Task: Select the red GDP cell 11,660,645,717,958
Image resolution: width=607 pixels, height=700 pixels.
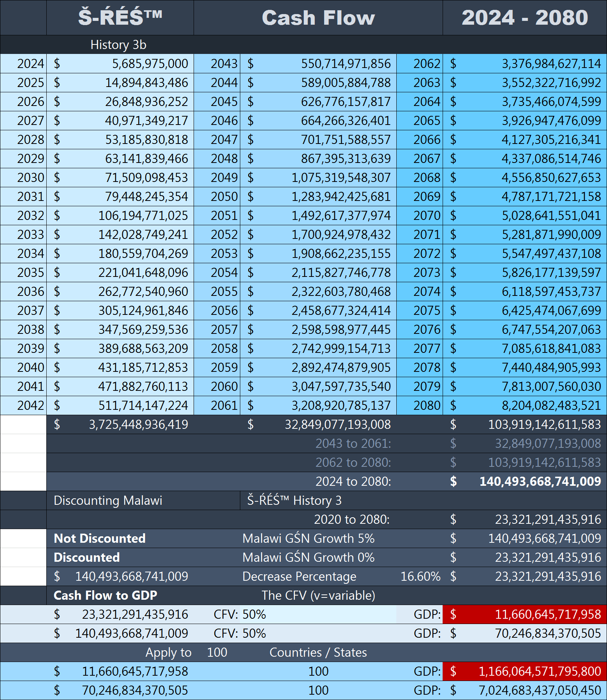Action: (x=547, y=614)
